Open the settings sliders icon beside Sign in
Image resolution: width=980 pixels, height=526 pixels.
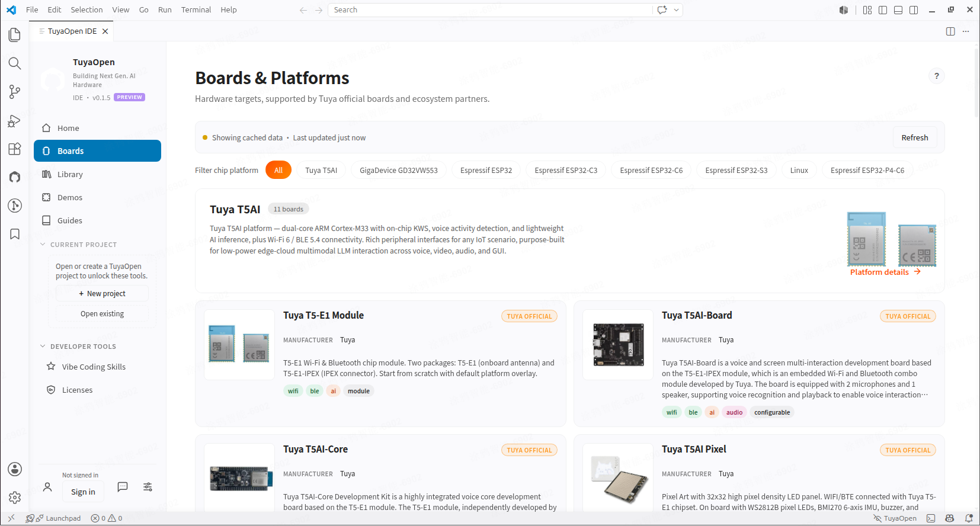click(x=148, y=487)
